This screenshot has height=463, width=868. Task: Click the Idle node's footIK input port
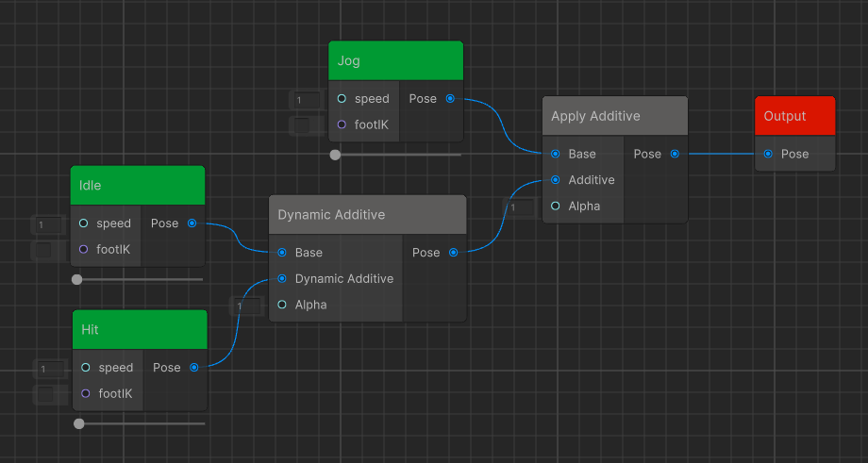coord(84,249)
